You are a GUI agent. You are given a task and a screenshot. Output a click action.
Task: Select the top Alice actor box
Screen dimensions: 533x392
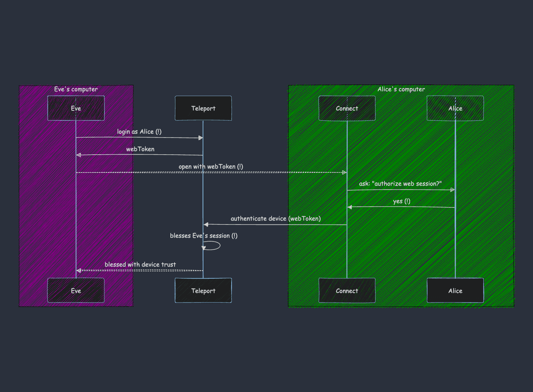pyautogui.click(x=455, y=108)
